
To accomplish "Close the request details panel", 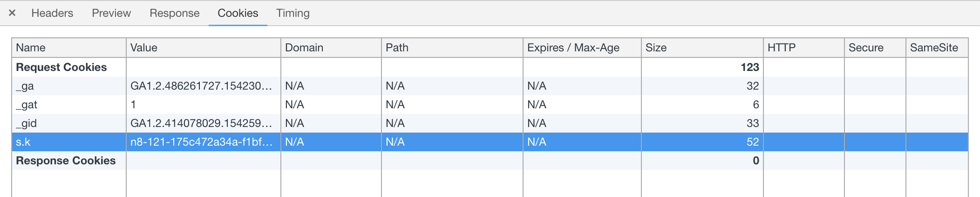I will point(12,13).
